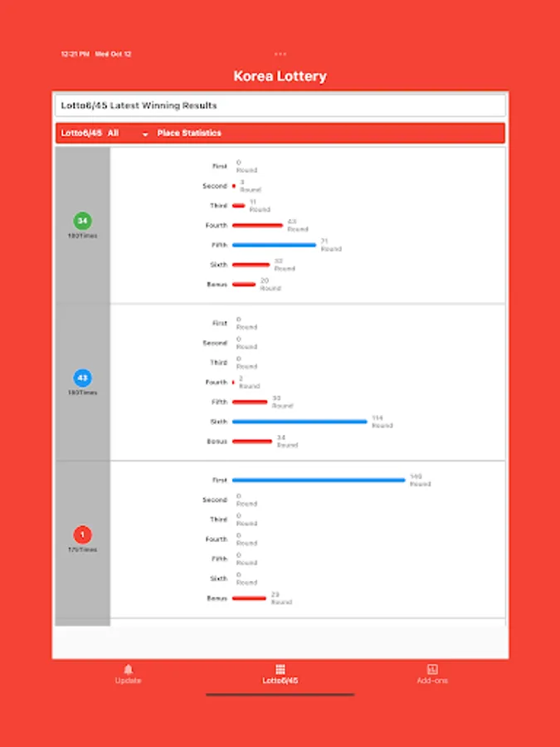The image size is (560, 747).
Task: Click the First place blue bar for 1
Action: pyautogui.click(x=319, y=481)
